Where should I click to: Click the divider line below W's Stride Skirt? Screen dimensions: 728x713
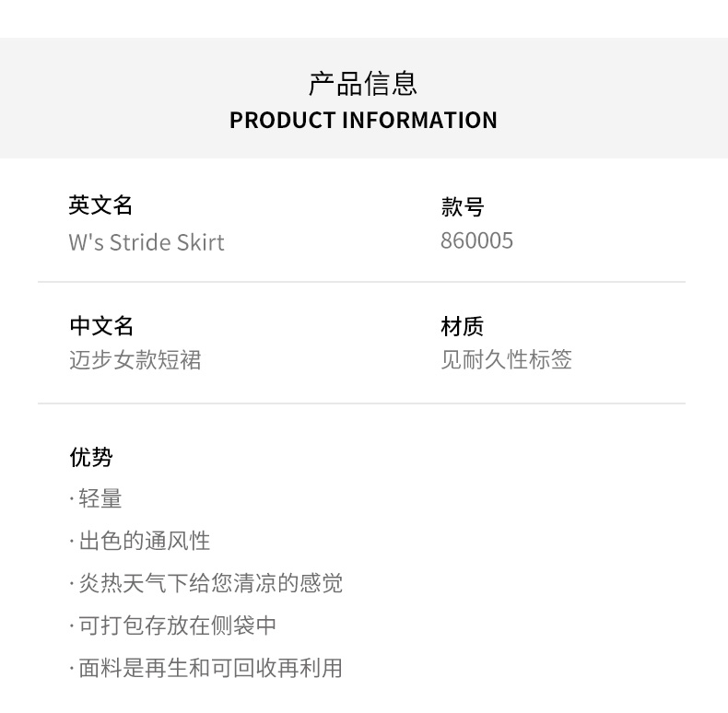click(x=361, y=282)
